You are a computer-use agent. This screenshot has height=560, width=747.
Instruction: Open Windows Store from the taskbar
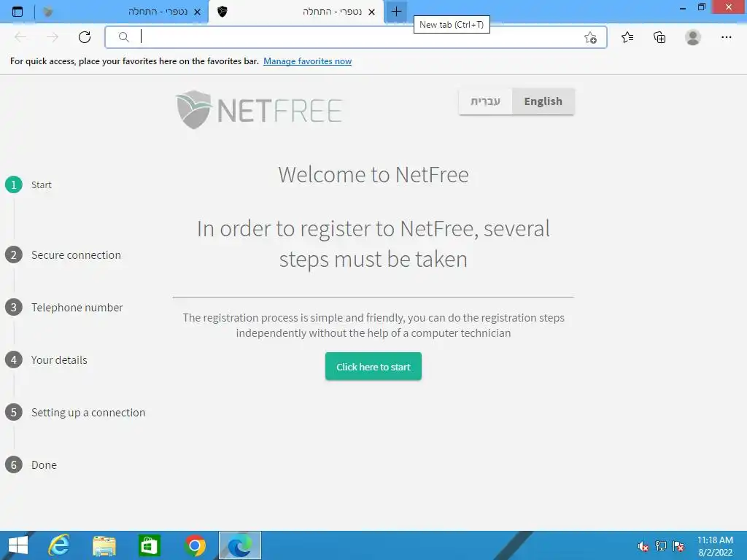(149, 545)
